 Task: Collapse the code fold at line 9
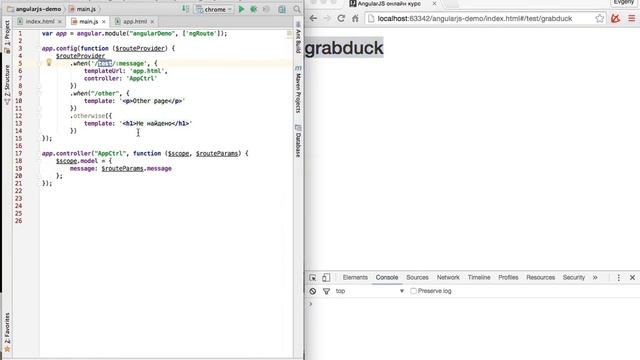click(x=40, y=93)
